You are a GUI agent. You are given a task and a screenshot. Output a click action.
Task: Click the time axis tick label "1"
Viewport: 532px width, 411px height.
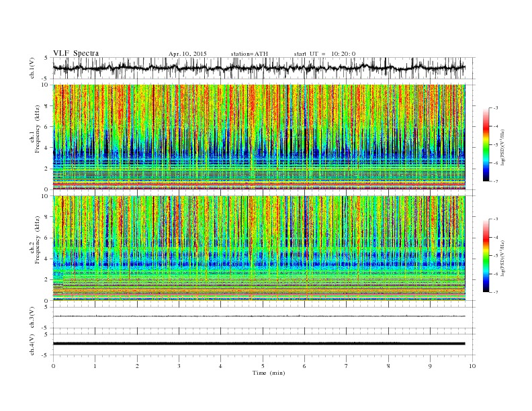tap(95, 366)
